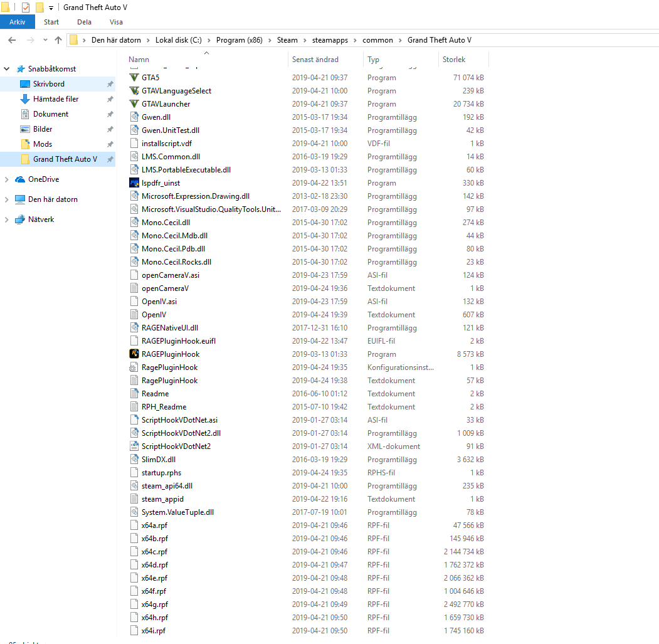Click the SlimDX.dll file icon

(x=134, y=460)
